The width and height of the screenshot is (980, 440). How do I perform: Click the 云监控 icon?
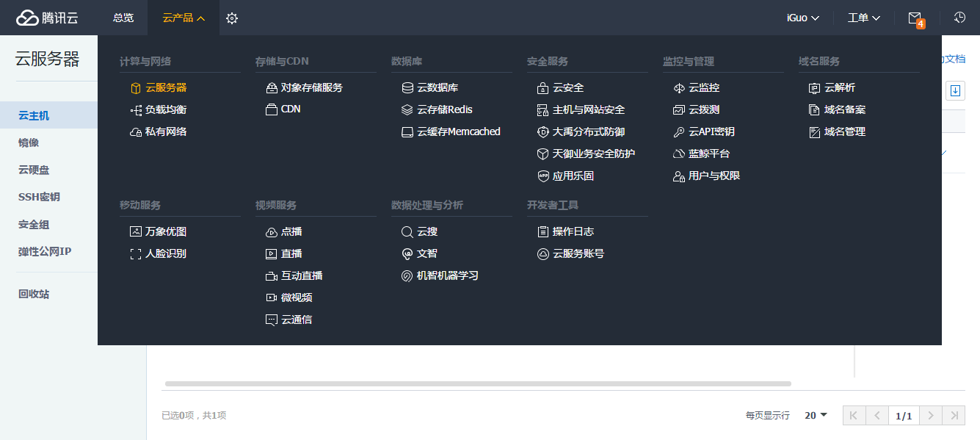678,87
